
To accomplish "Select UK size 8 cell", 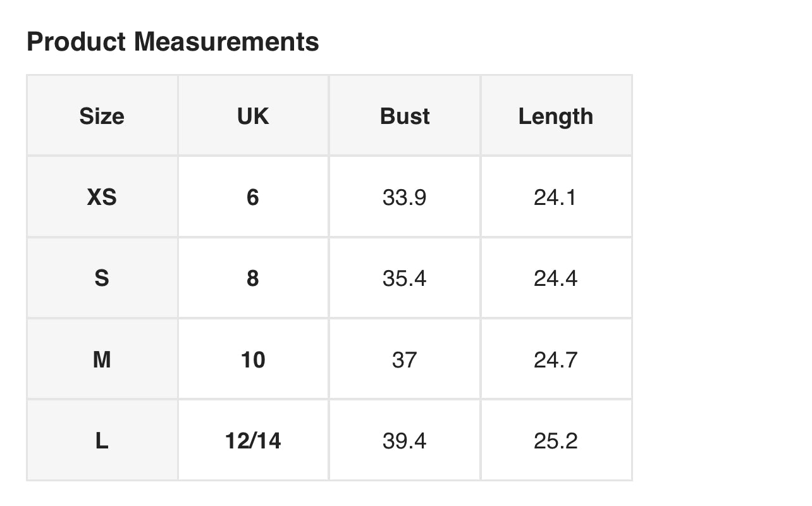I will 253,278.
